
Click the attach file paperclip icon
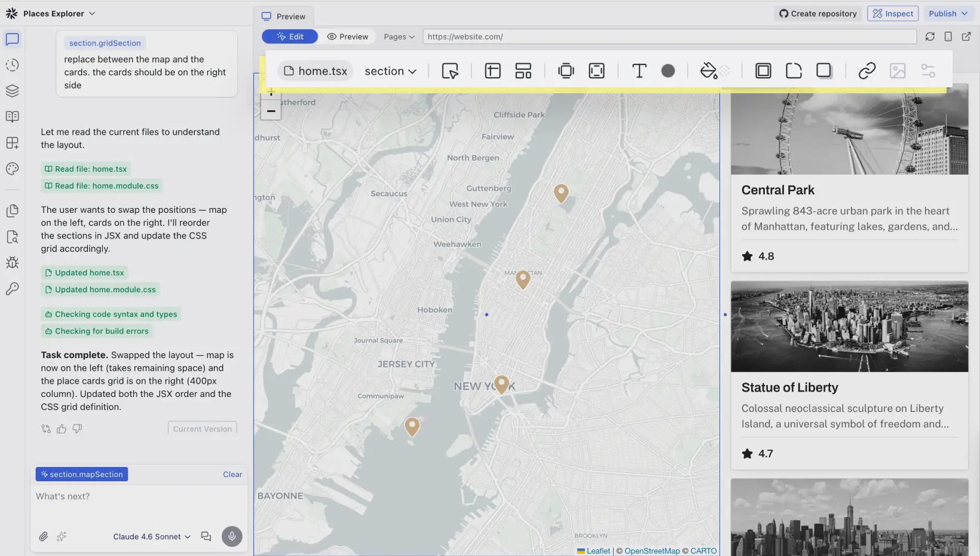pyautogui.click(x=44, y=536)
